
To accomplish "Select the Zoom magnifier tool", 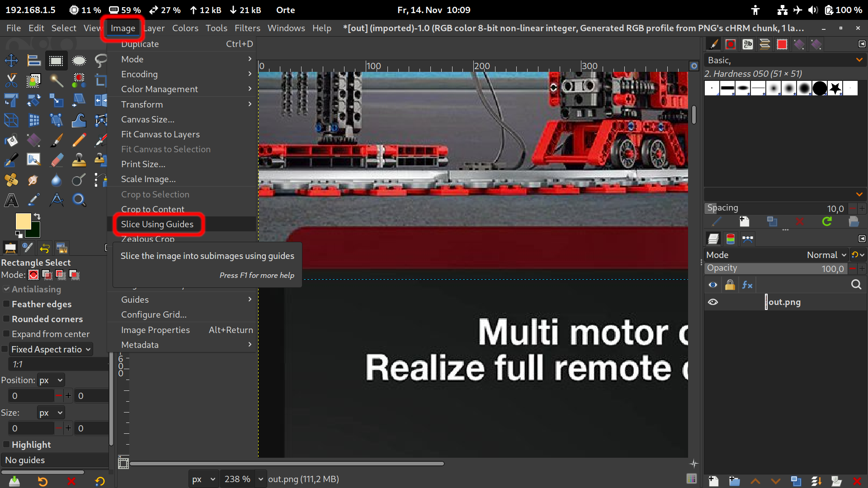I will [x=79, y=200].
